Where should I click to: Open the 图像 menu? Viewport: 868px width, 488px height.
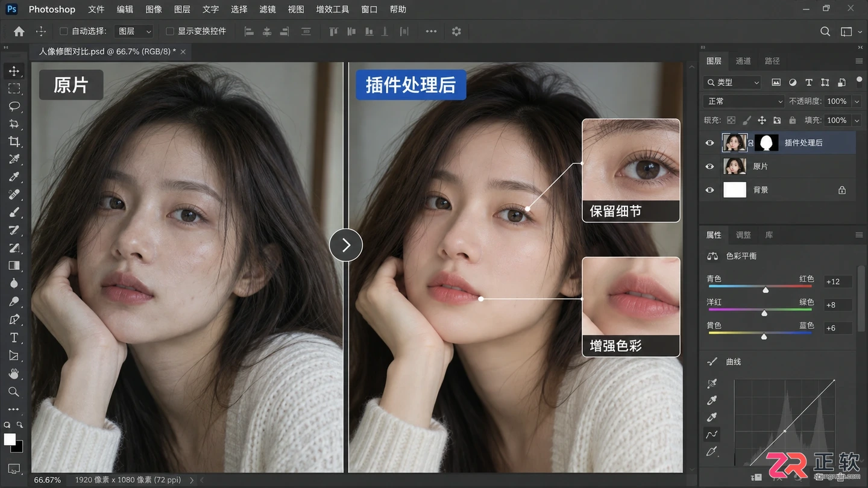154,10
